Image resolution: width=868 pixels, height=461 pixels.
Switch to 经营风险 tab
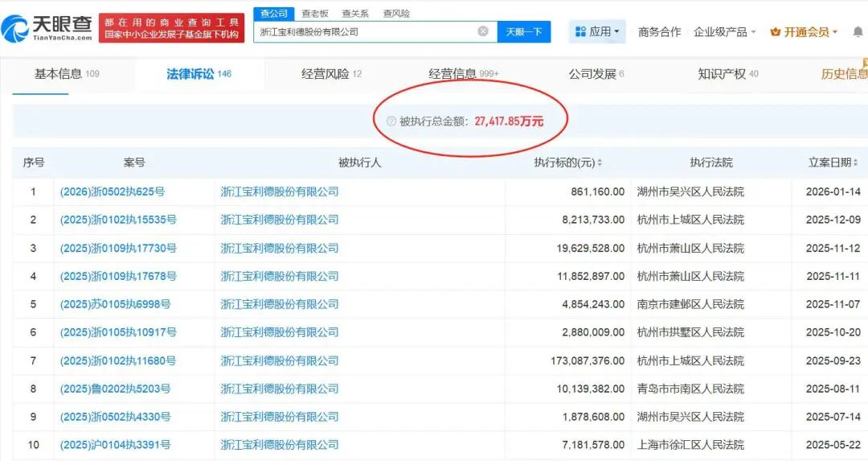331,74
